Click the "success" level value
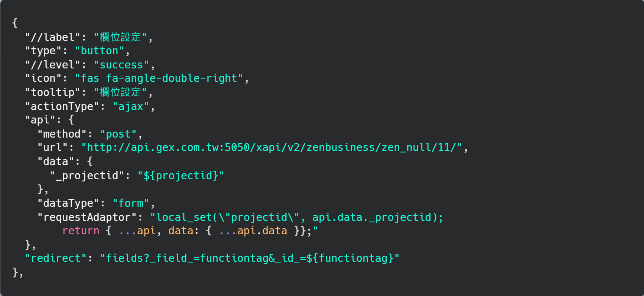Image resolution: width=644 pixels, height=296 pixels. click(121, 65)
